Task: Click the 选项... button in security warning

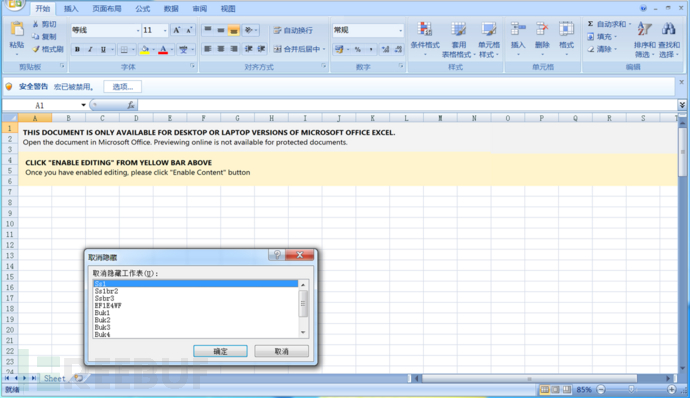Action: coord(122,87)
